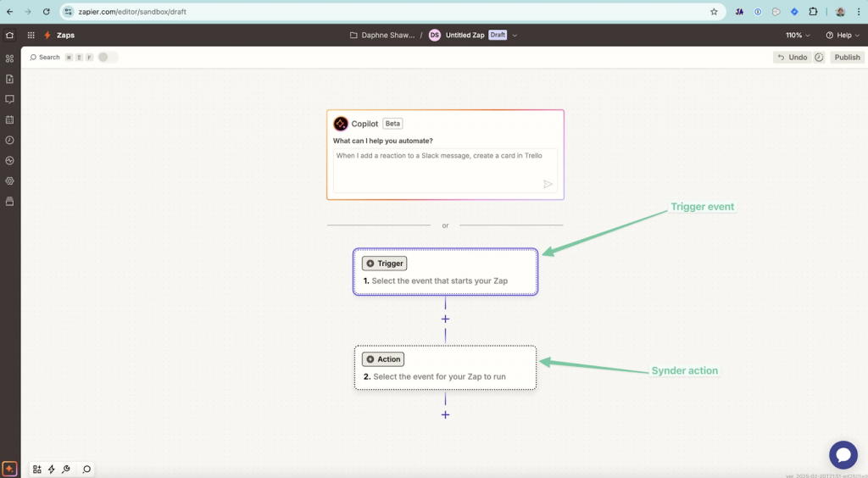Screen dimensions: 868x478
Task: Open the clock history sidebar icon
Action: [9, 140]
